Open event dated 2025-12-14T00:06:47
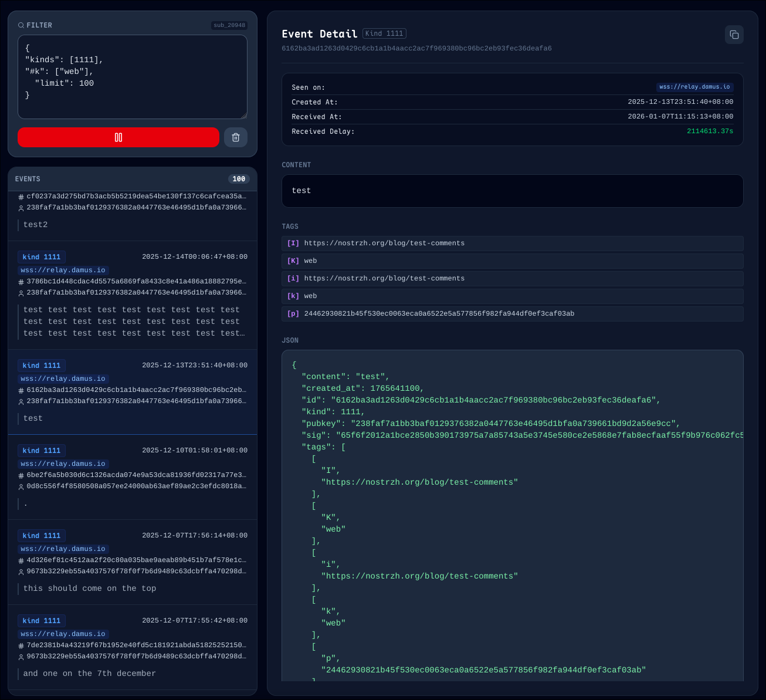766x700 pixels. 132,295
